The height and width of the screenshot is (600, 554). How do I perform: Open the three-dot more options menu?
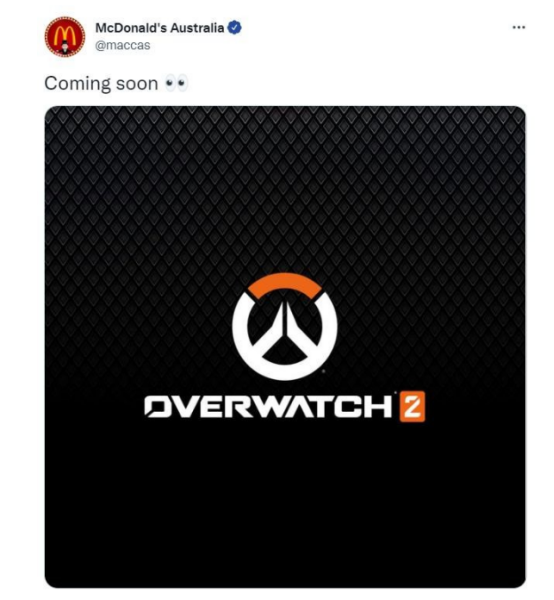(518, 27)
